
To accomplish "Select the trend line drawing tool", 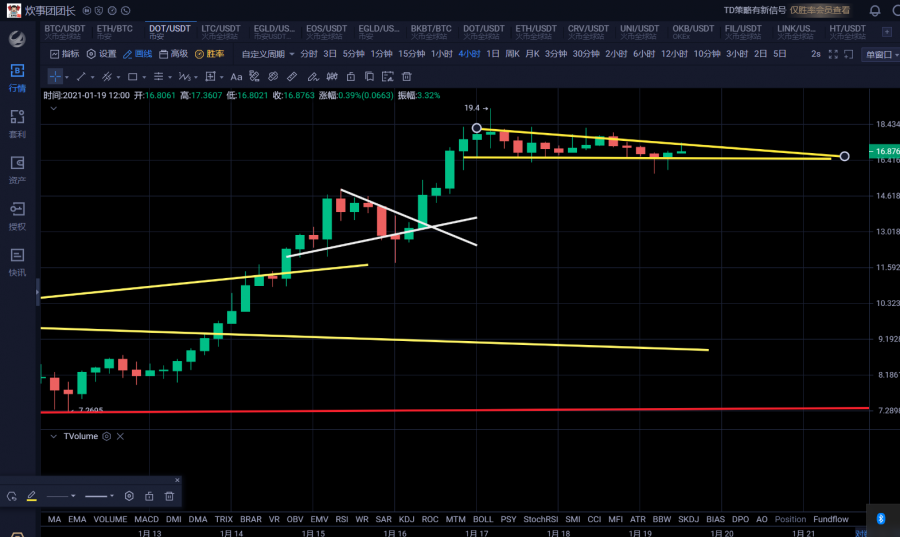I will coord(81,76).
